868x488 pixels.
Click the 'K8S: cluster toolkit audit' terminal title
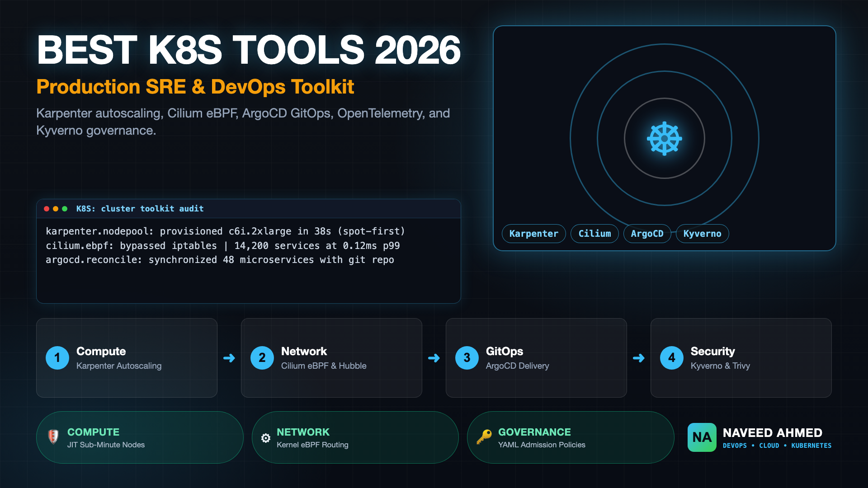click(x=140, y=209)
